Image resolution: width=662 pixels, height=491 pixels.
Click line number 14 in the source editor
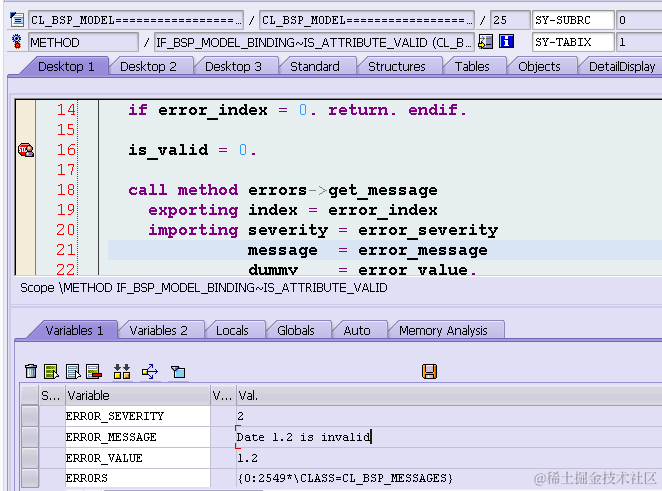click(x=66, y=110)
